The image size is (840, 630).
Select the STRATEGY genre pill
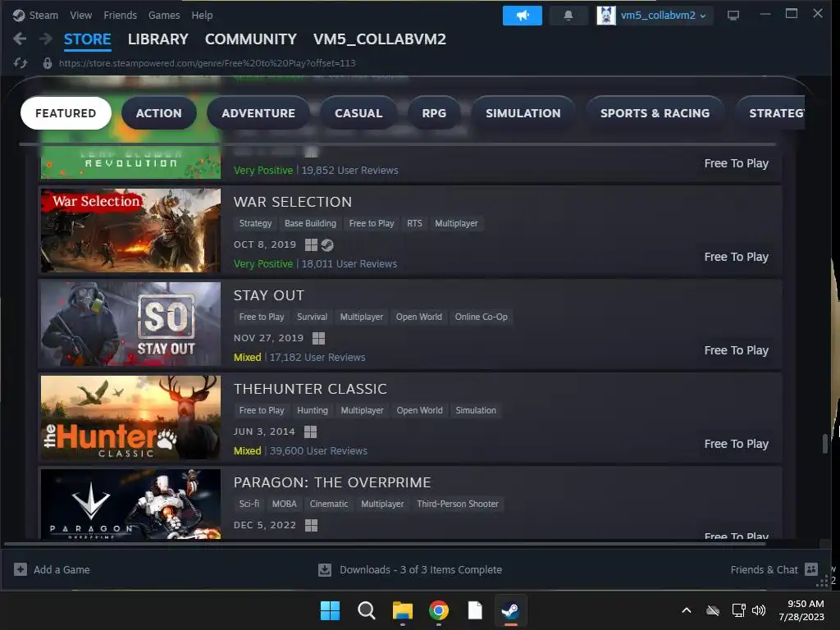pyautogui.click(x=770, y=113)
